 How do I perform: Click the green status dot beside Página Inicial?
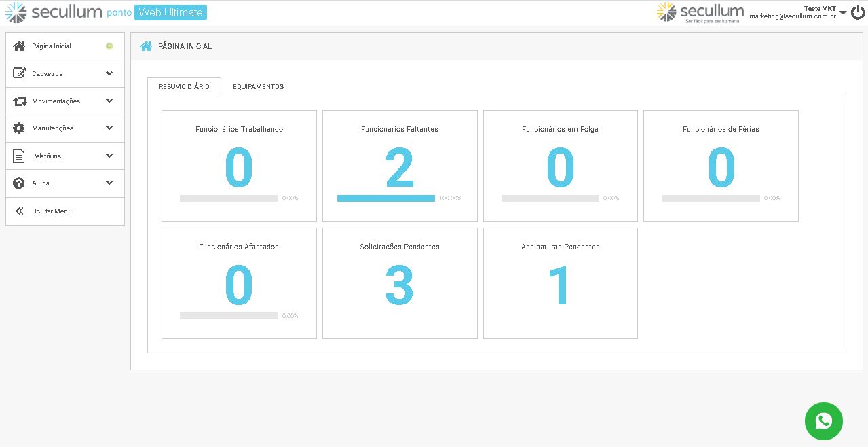tap(109, 46)
